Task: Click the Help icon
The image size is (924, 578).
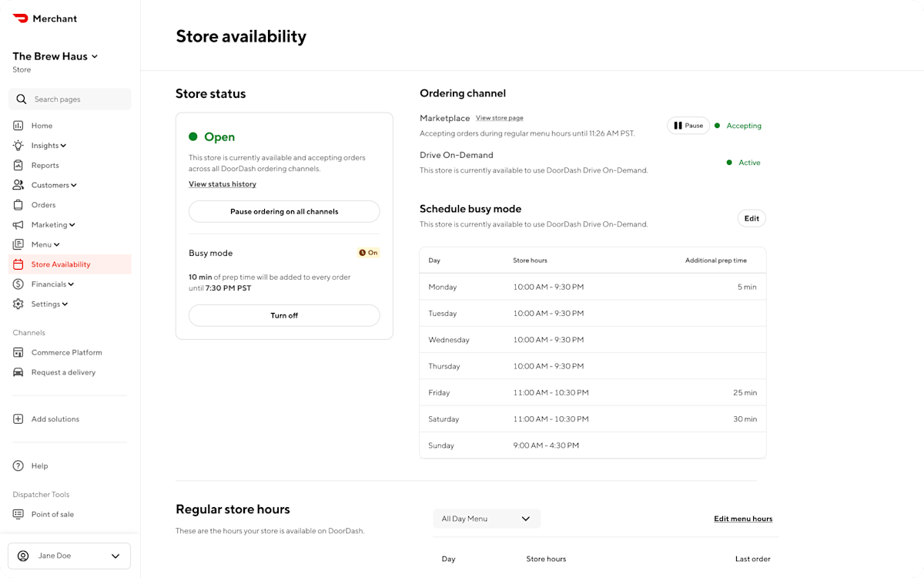Action: 17,465
